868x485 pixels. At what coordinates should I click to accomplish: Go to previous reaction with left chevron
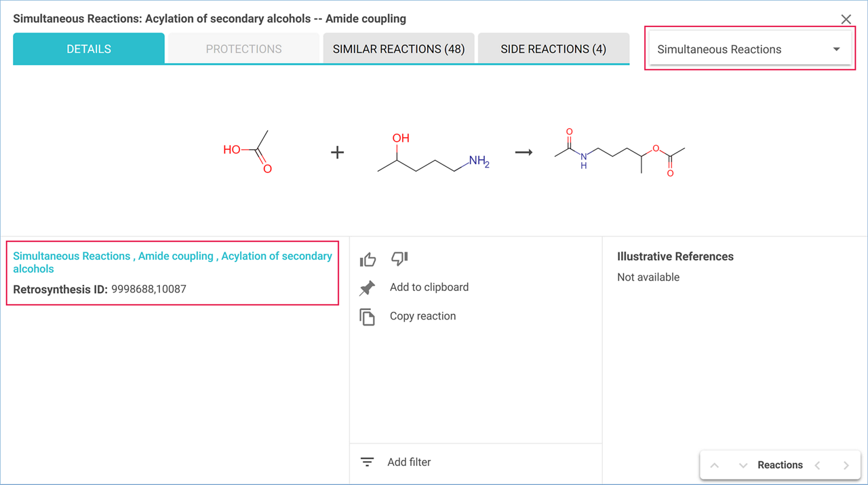pos(818,465)
